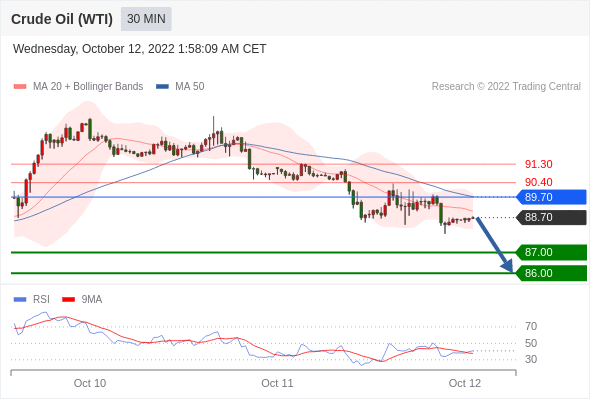Click the 90.40 resistance price label

(x=538, y=182)
